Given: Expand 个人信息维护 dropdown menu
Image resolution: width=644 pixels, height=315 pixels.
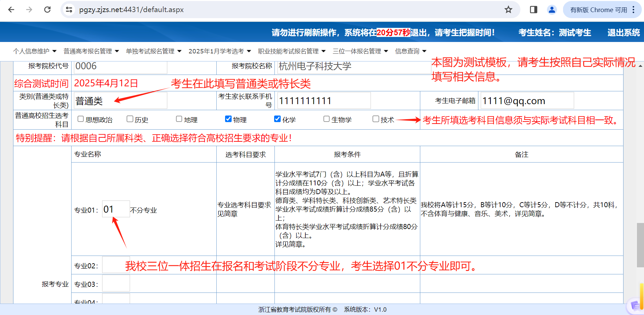Looking at the screenshot, I should pos(35,51).
